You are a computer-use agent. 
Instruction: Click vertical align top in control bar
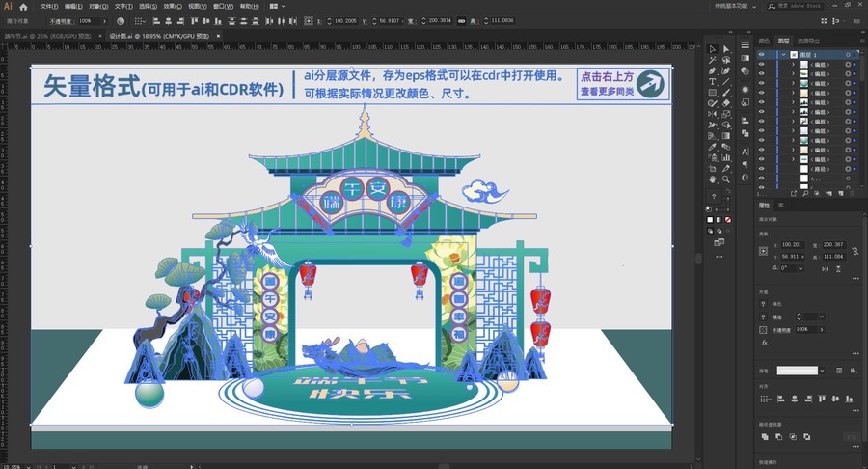[194, 21]
